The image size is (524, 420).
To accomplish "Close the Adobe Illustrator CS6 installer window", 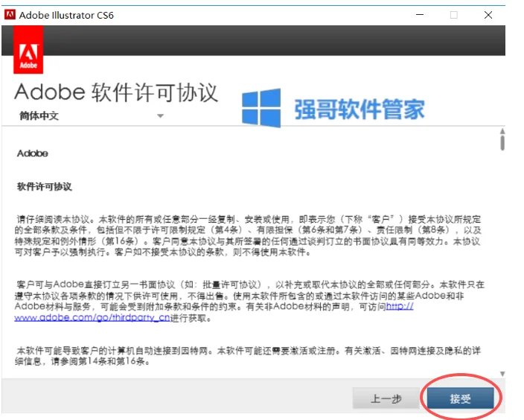I will click(488, 15).
